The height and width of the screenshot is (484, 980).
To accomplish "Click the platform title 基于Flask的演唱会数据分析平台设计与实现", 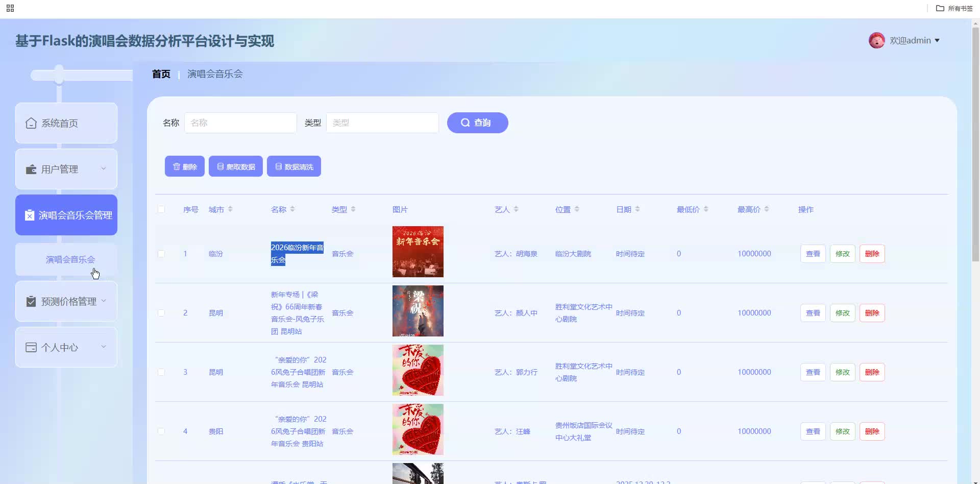I will coord(144,41).
